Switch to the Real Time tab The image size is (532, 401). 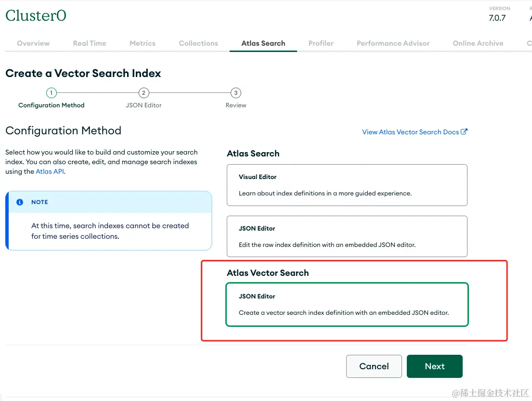[90, 43]
